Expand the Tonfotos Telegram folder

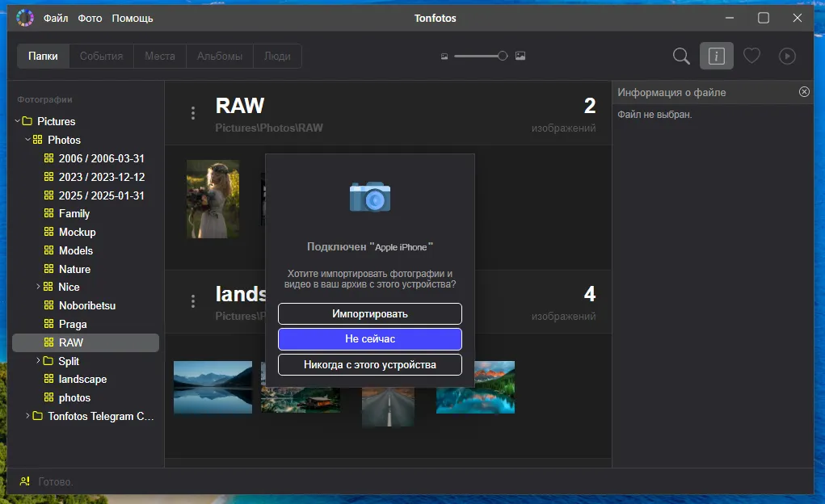(27, 416)
